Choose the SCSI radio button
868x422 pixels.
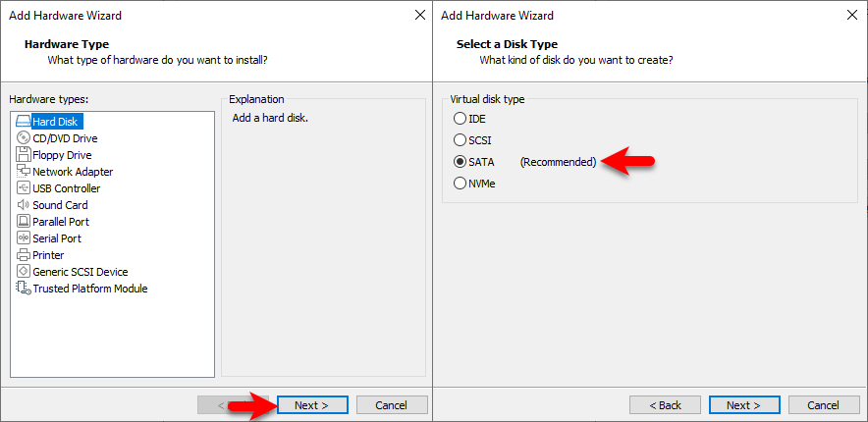click(x=460, y=140)
